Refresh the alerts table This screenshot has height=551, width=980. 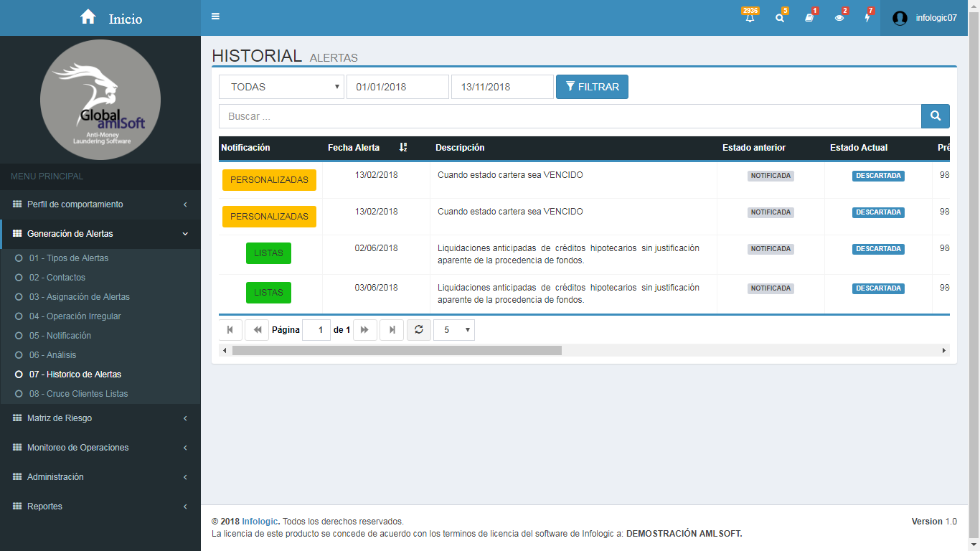point(419,330)
